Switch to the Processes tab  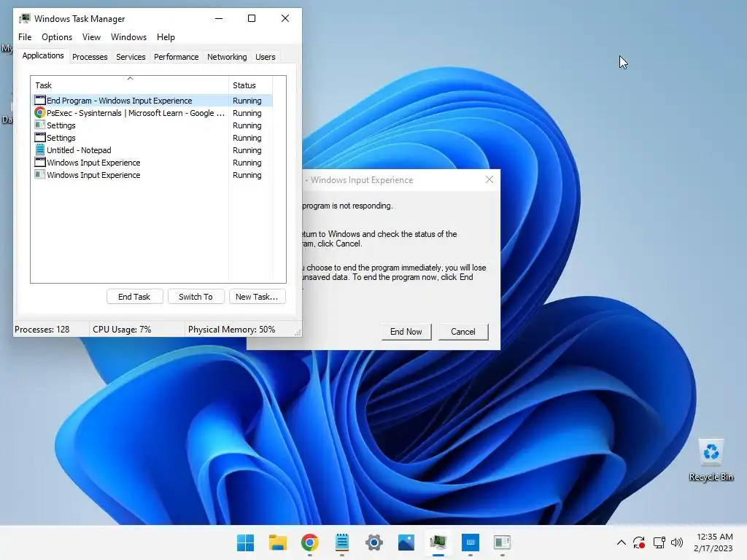pos(90,57)
